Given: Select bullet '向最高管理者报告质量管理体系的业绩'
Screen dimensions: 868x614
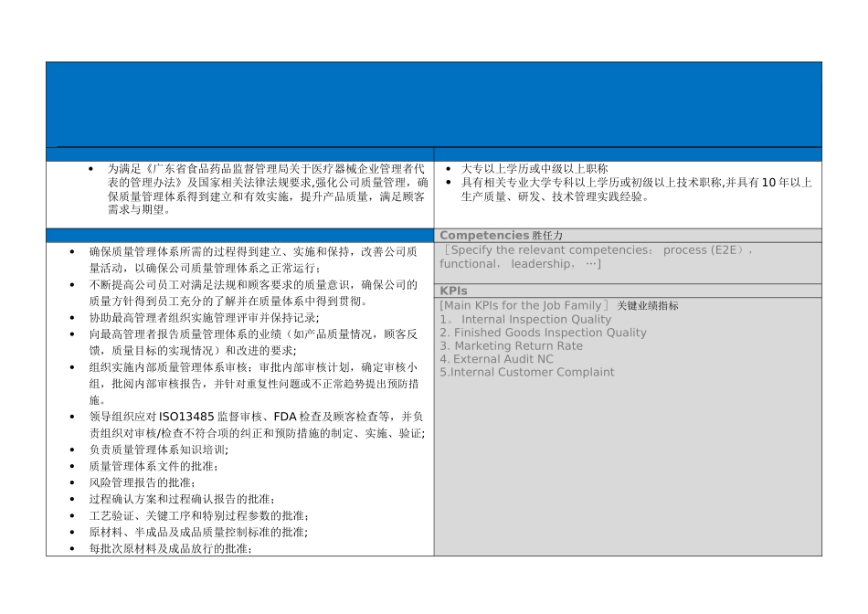Looking at the screenshot, I should coord(253,334).
